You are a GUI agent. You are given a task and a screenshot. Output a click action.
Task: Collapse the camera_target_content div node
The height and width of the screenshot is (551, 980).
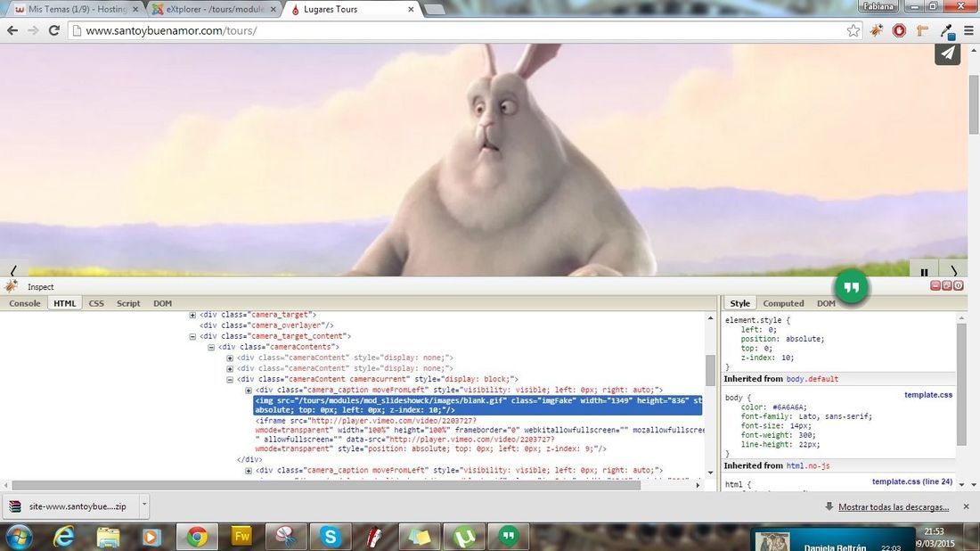point(192,336)
